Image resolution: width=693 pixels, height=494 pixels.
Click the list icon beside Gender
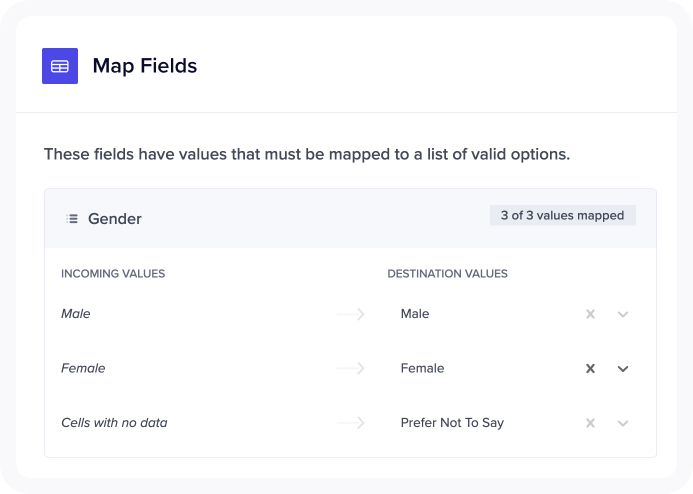coord(72,219)
